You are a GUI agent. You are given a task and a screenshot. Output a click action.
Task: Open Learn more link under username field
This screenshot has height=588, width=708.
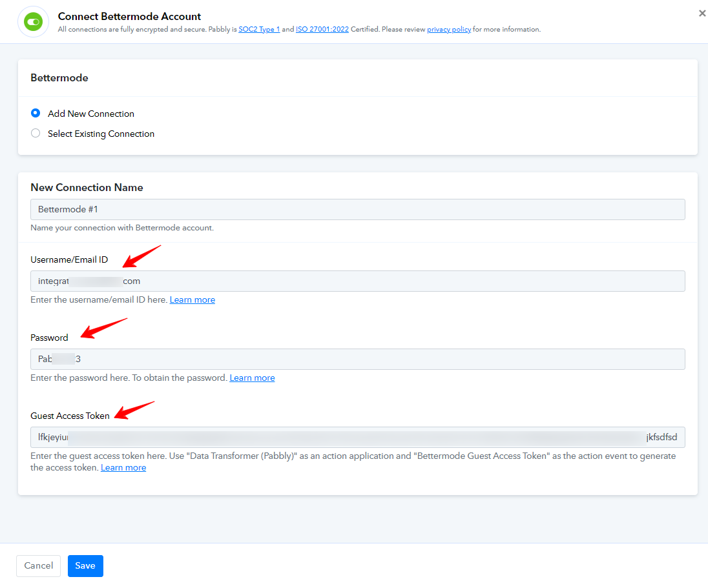(193, 299)
